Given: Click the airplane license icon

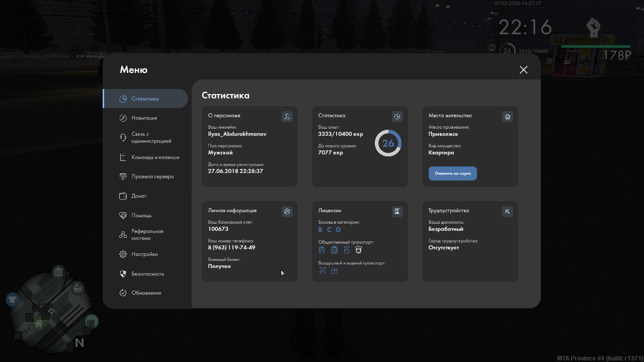Looking at the screenshot, I should tap(323, 270).
